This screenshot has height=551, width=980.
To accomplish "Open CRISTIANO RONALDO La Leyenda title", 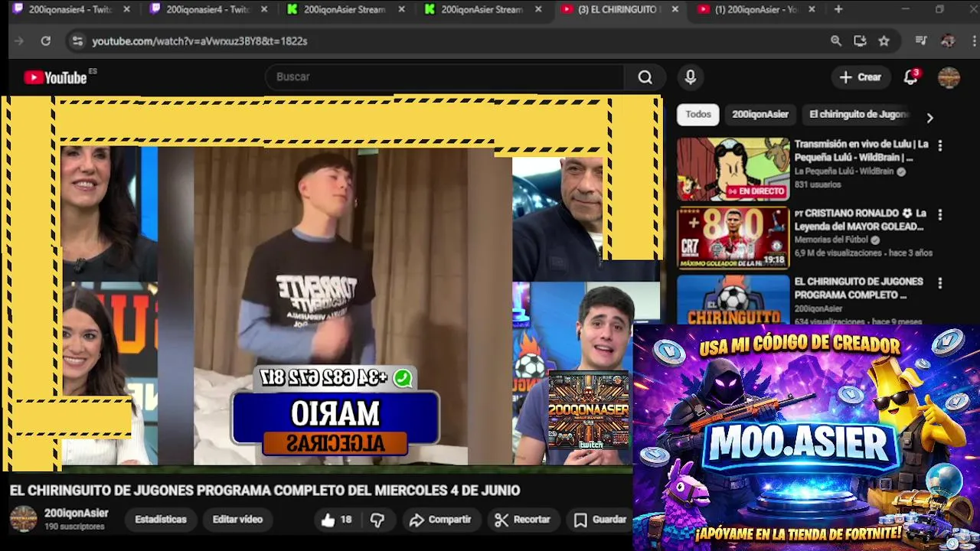I will 861,220.
